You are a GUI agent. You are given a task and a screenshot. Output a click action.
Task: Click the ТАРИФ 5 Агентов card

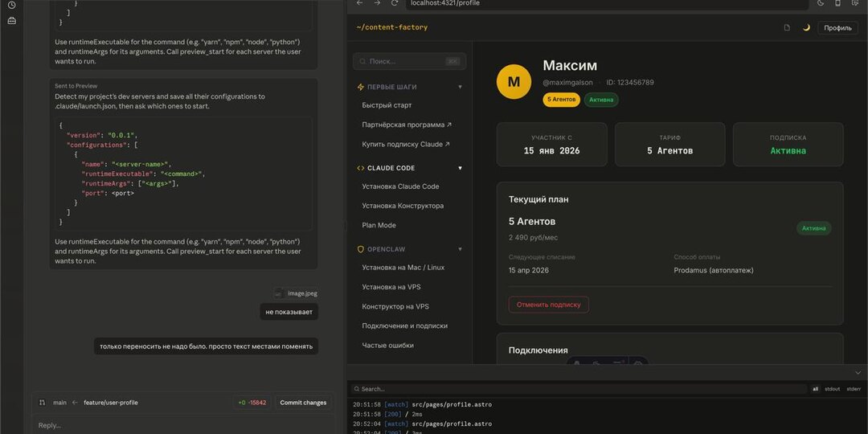click(669, 145)
